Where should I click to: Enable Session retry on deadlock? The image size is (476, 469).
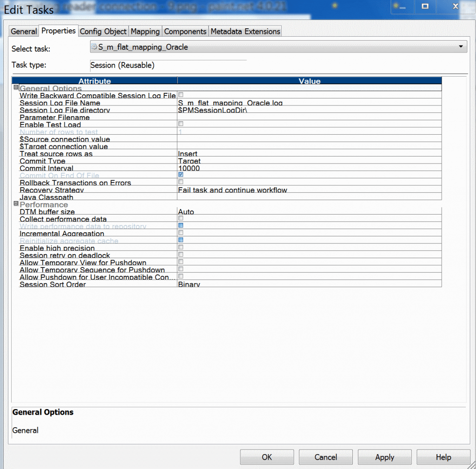(x=180, y=254)
